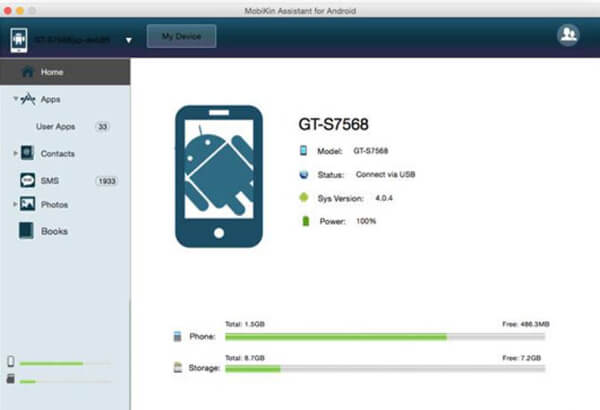Select the Books icon in sidebar
The width and height of the screenshot is (600, 410).
pos(27,231)
